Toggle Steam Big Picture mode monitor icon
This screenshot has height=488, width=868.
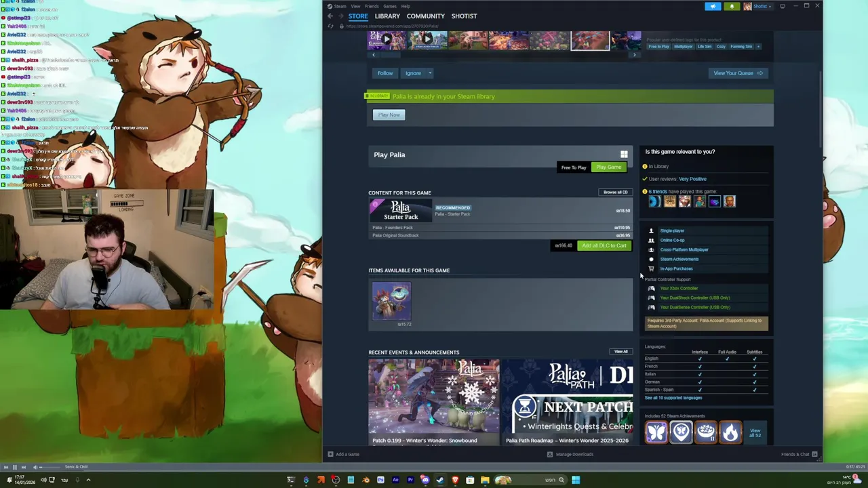coord(783,6)
